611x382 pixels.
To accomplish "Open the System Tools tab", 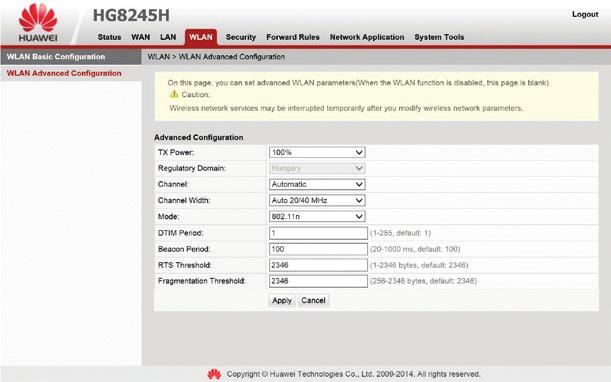I will [439, 37].
